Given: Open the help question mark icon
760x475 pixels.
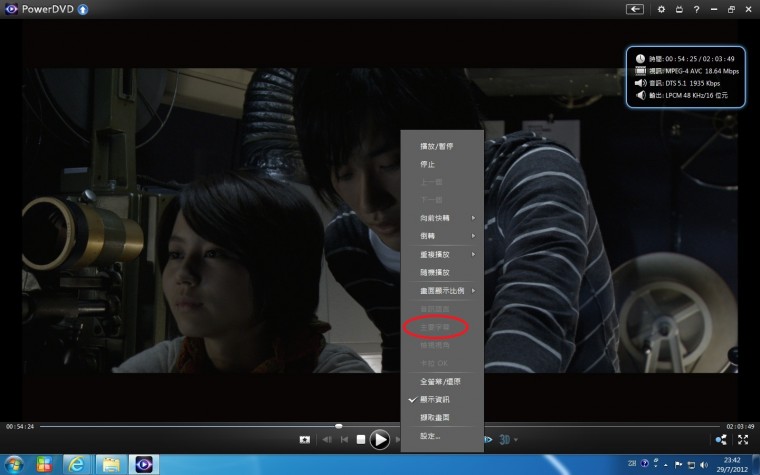Looking at the screenshot, I should [x=696, y=9].
